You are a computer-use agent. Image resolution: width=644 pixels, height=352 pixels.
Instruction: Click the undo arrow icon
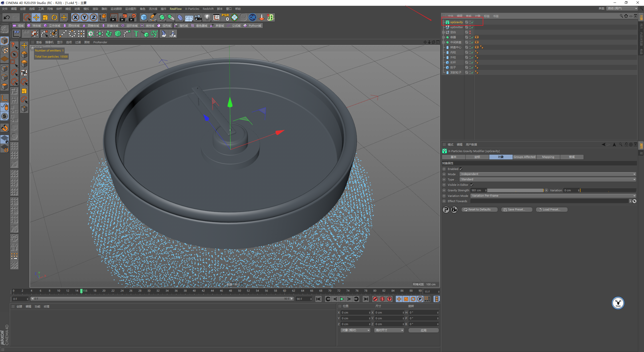(x=7, y=17)
